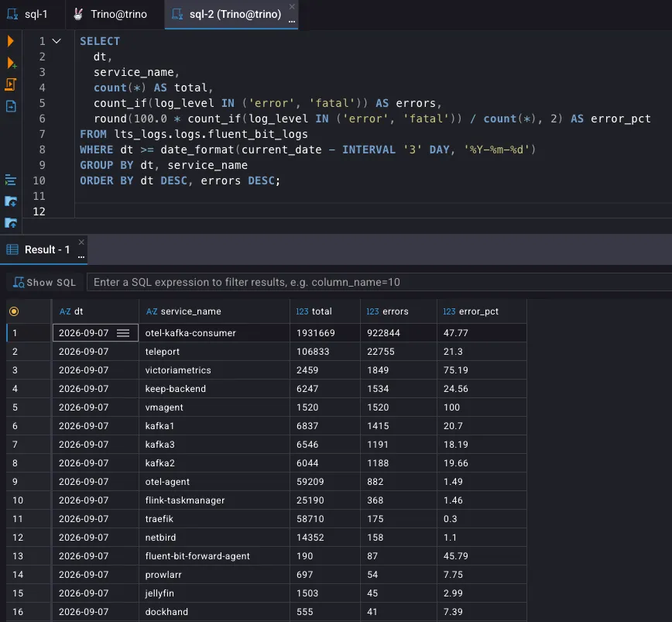Click the errors value 922844
The height and width of the screenshot is (622, 672).
click(383, 333)
